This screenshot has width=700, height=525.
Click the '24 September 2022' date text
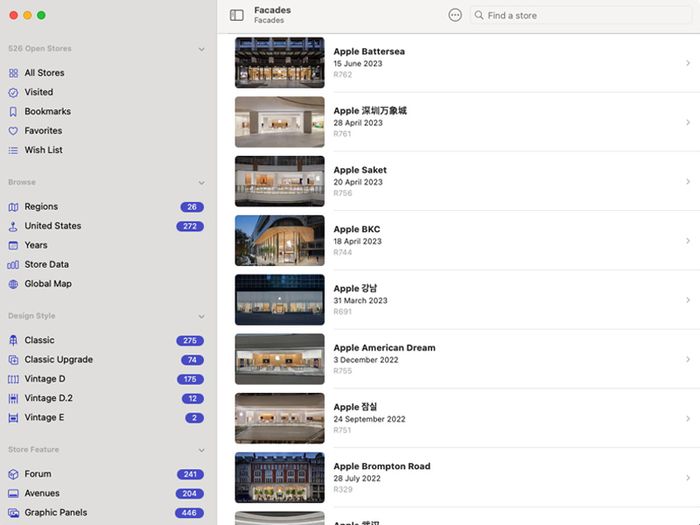point(369,419)
